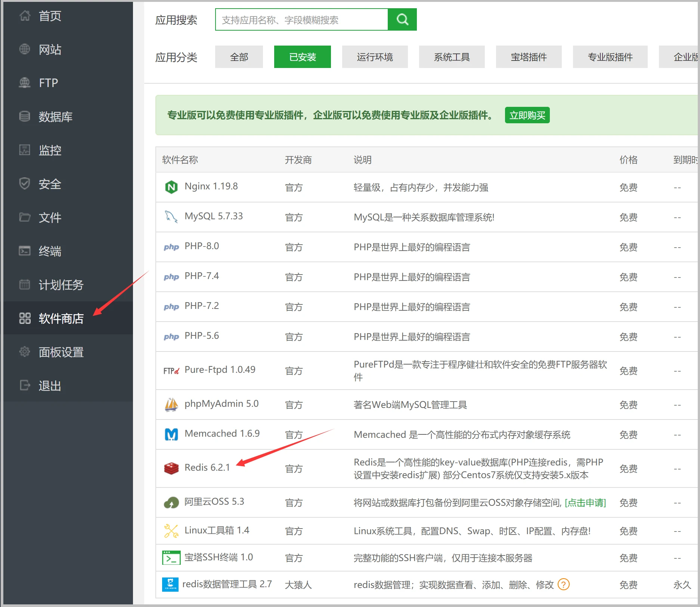Open the phpMyAdmin 5.0 sailboat icon
Image resolution: width=700 pixels, height=607 pixels.
pos(171,404)
